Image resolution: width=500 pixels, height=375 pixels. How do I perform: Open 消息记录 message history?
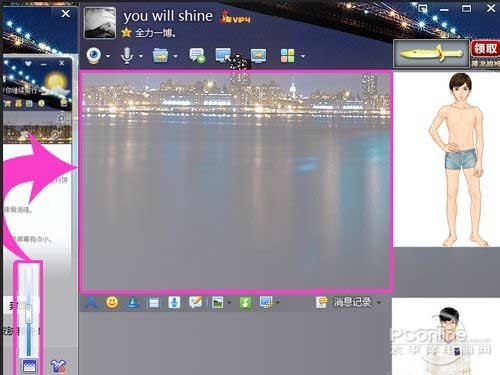coord(353,302)
